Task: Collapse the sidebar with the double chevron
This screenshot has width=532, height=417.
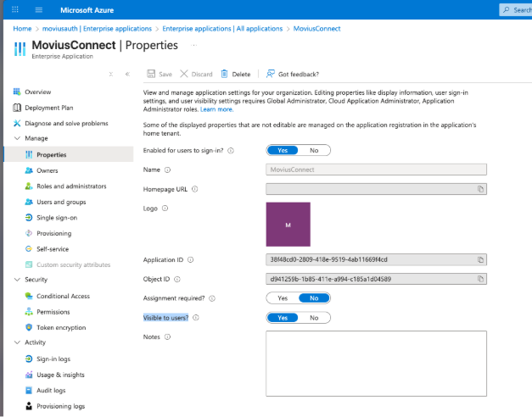Action: tap(127, 74)
